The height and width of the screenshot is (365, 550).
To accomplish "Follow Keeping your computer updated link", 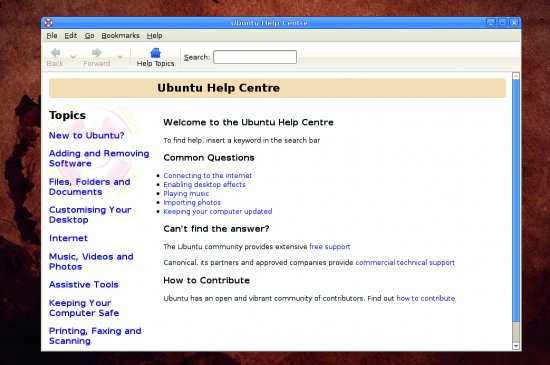I will [218, 211].
